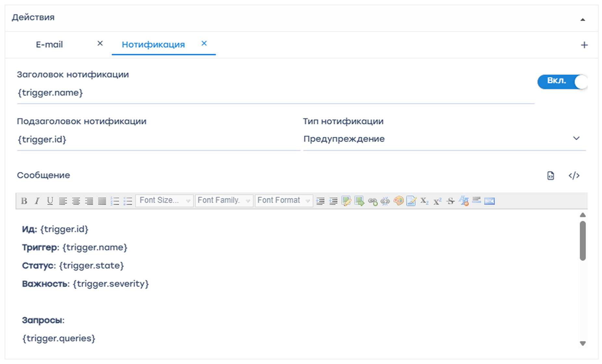Click the add link icon

point(373,201)
